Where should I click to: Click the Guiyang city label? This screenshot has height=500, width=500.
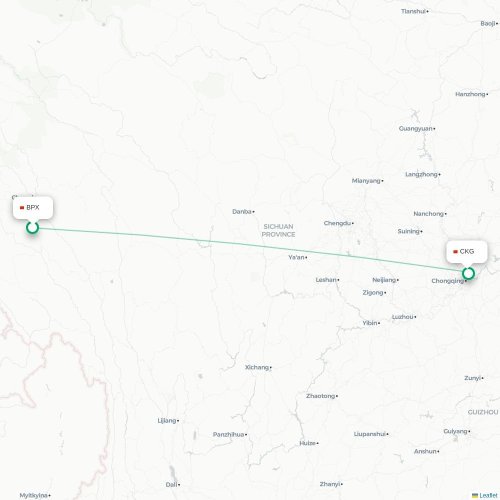tap(455, 431)
